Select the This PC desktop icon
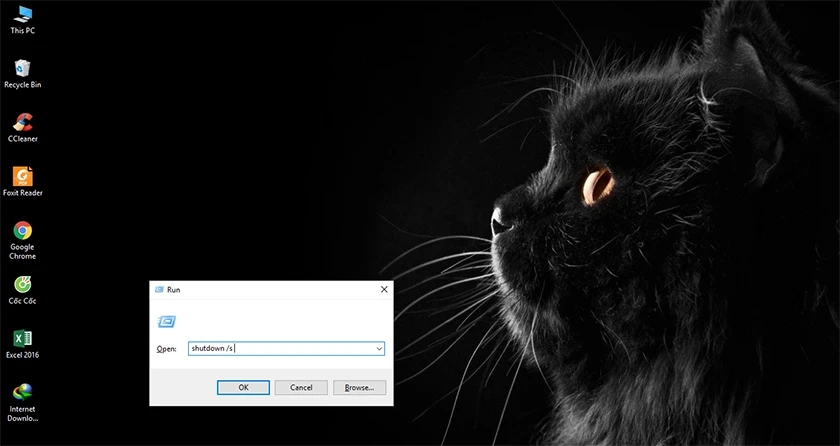Image resolution: width=840 pixels, height=446 pixels. (x=22, y=20)
